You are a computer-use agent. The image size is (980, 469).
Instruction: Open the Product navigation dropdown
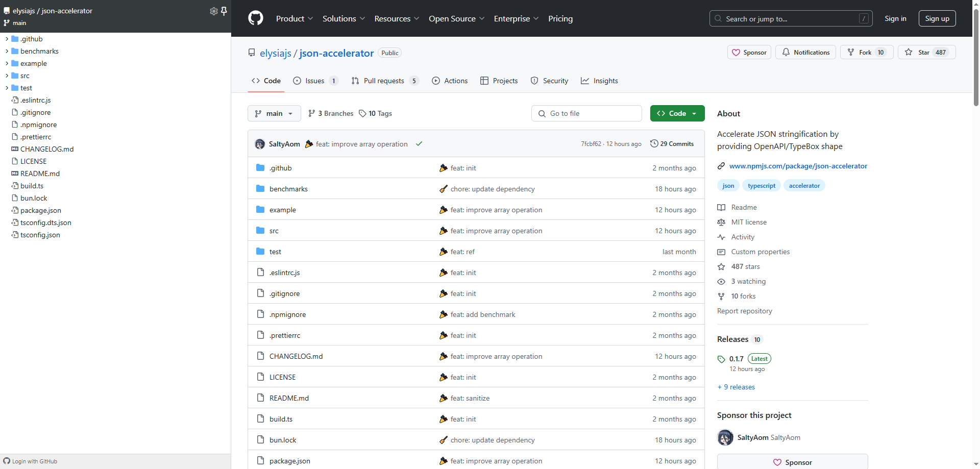(295, 18)
